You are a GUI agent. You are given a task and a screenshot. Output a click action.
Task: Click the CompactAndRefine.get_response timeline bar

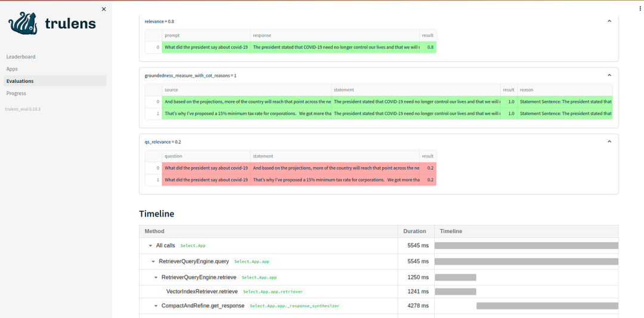[547, 306]
